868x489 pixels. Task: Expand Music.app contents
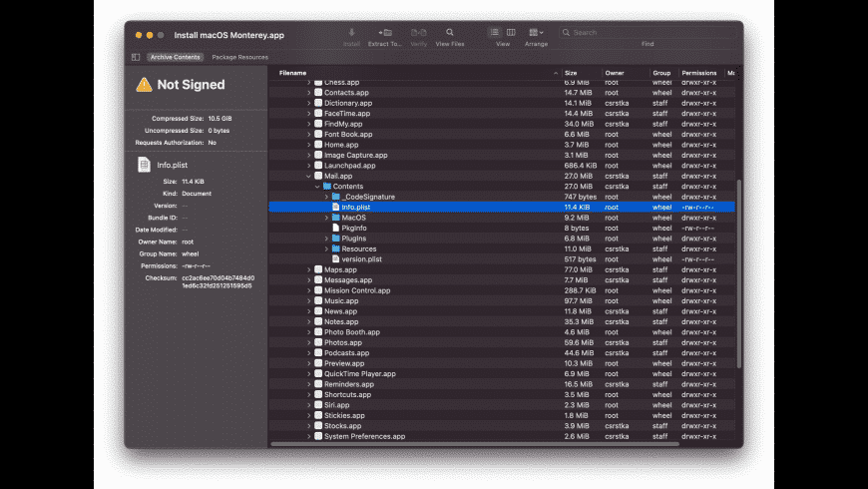pyautogui.click(x=309, y=301)
